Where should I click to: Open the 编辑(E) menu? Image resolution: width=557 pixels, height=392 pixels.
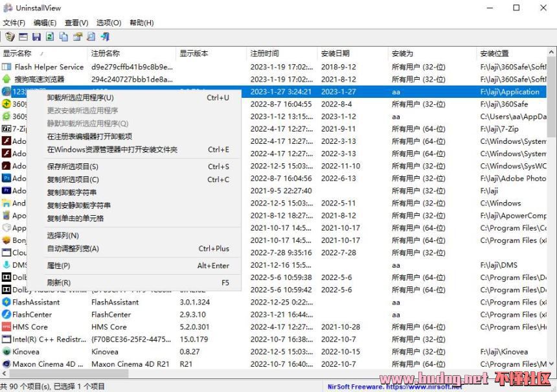point(45,23)
